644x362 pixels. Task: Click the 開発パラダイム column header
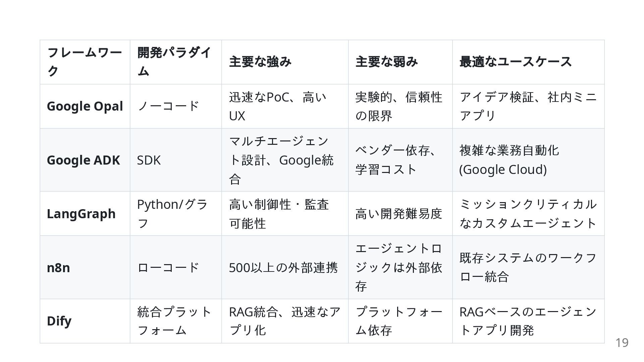(175, 62)
